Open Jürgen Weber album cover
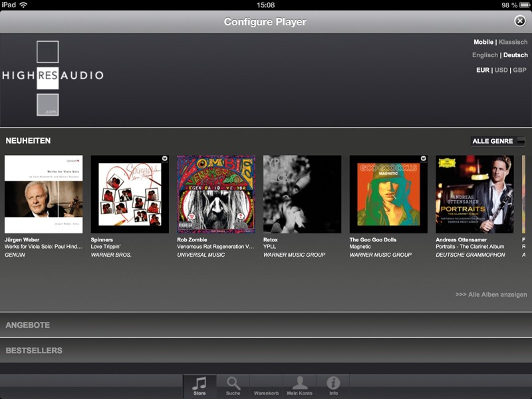Image resolution: width=532 pixels, height=399 pixels. pyautogui.click(x=43, y=194)
